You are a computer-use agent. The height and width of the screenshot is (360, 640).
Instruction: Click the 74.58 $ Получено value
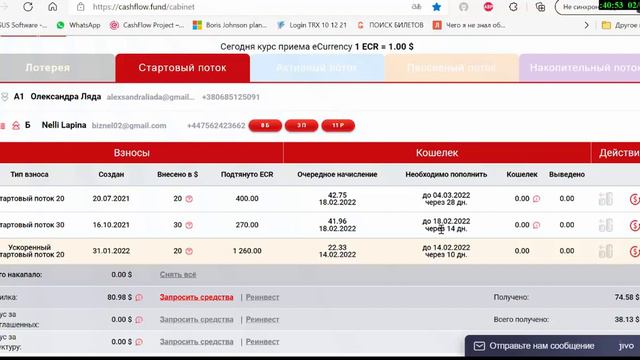pos(627,297)
